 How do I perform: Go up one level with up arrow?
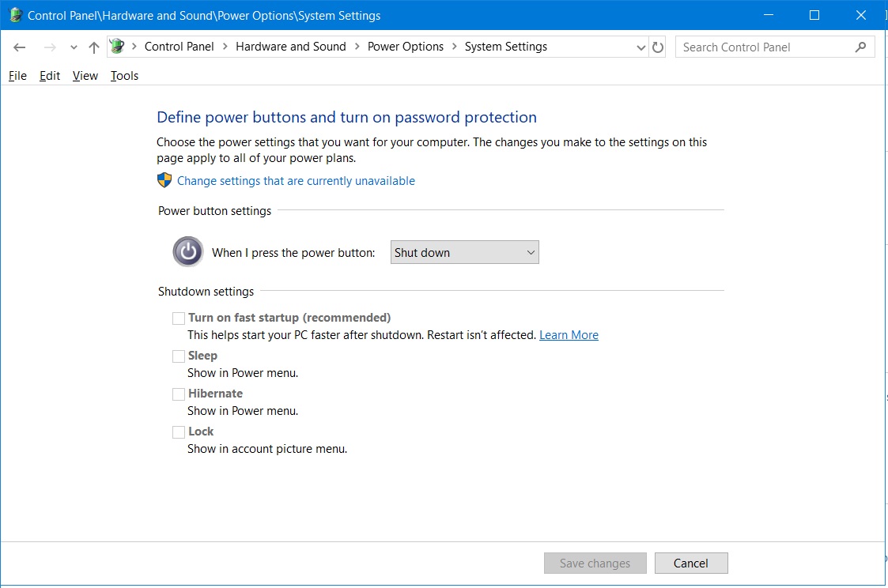94,47
